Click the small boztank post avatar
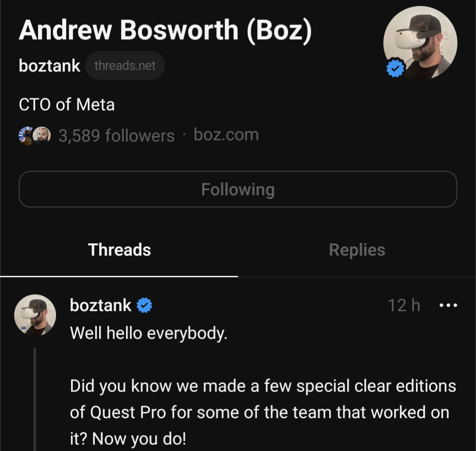 tap(35, 315)
